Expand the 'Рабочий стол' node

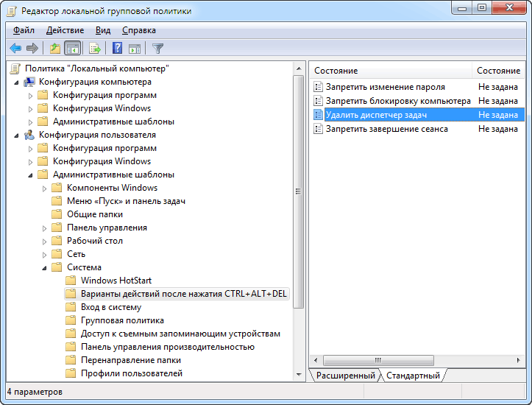pyautogui.click(x=44, y=242)
